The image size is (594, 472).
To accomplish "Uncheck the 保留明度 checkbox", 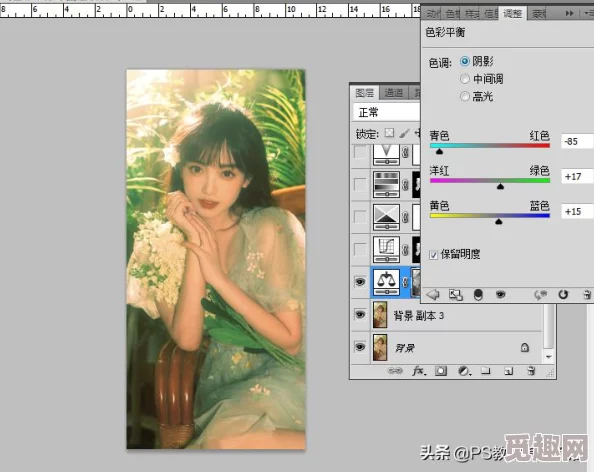I will tap(434, 255).
